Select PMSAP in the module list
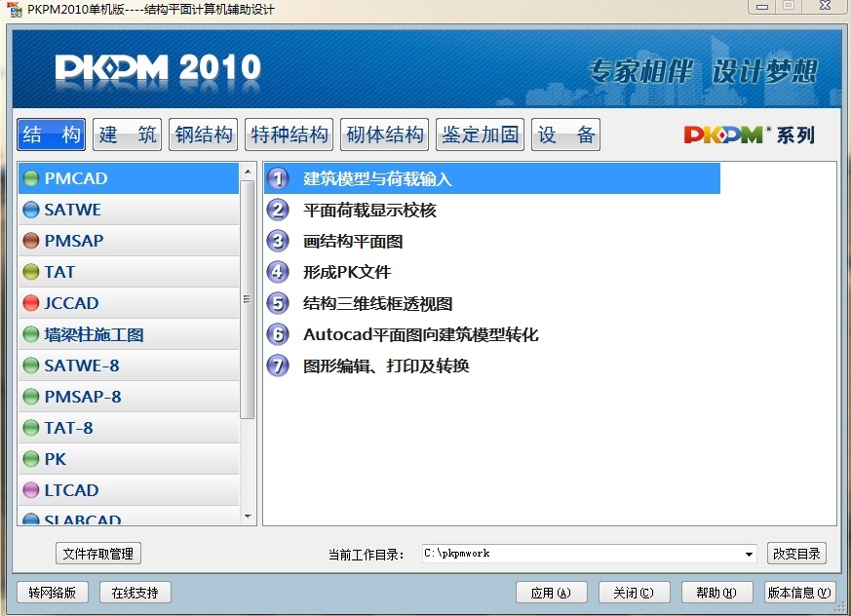851x616 pixels. [129, 241]
